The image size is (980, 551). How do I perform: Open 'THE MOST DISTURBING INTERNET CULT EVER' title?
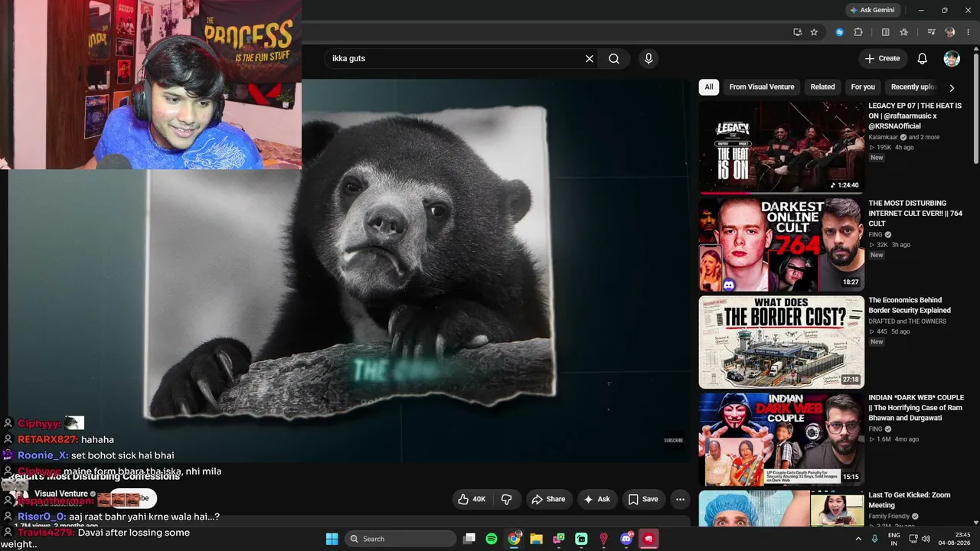916,214
